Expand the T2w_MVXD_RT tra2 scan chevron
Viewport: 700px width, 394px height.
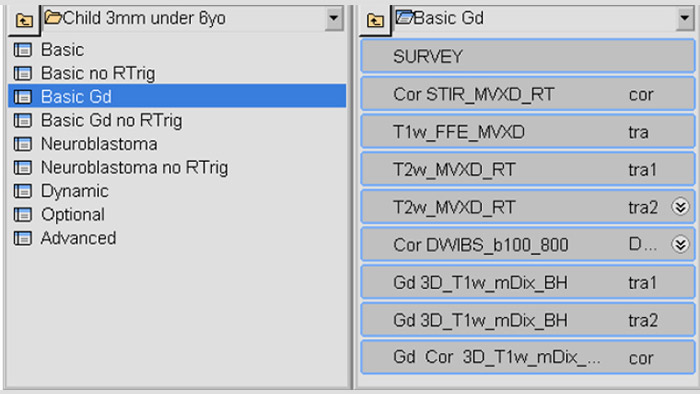[680, 207]
